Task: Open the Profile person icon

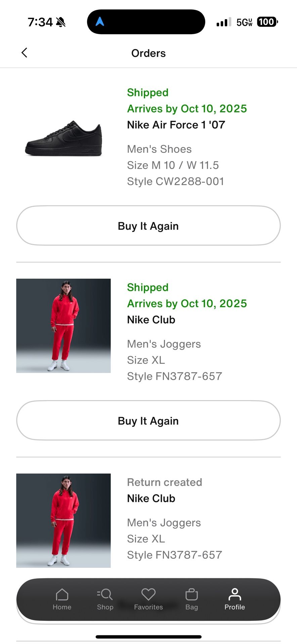Action: coord(235,595)
